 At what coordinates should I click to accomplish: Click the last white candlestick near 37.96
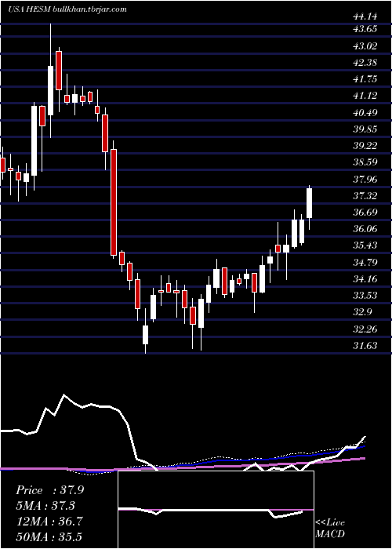coord(310,205)
